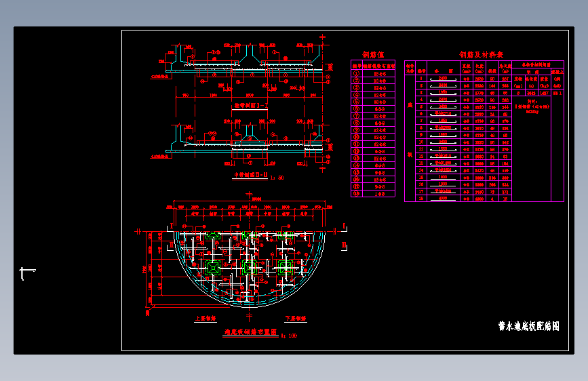Click the left green column footing in plan

point(213,268)
